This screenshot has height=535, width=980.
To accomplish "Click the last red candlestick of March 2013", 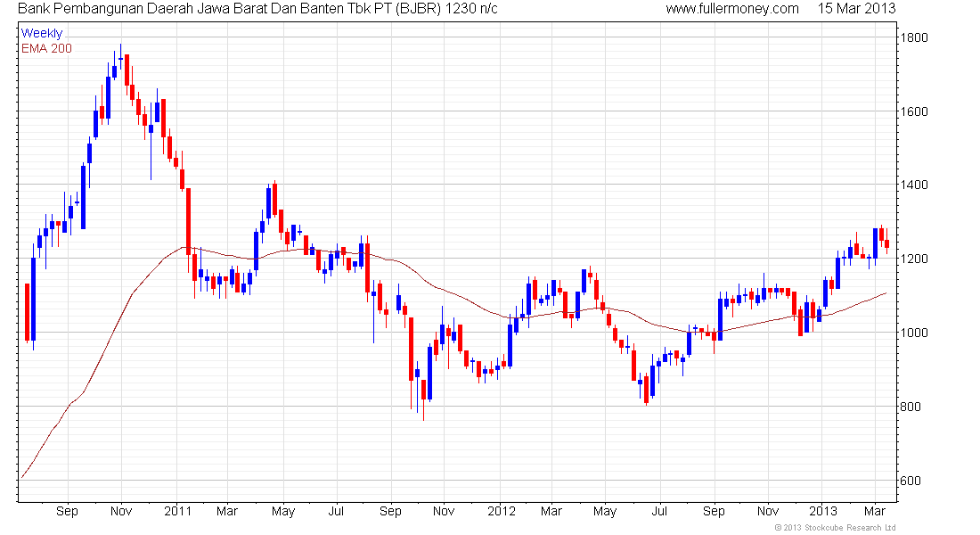I will click(886, 243).
